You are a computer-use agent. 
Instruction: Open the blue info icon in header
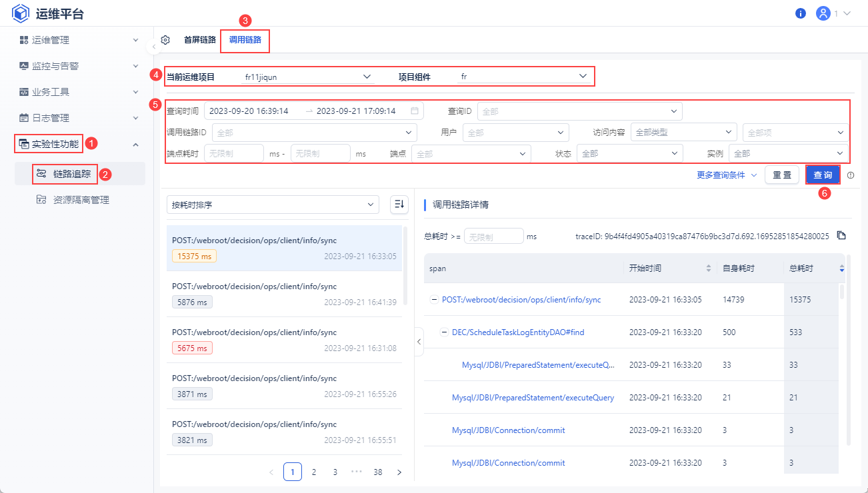click(801, 13)
